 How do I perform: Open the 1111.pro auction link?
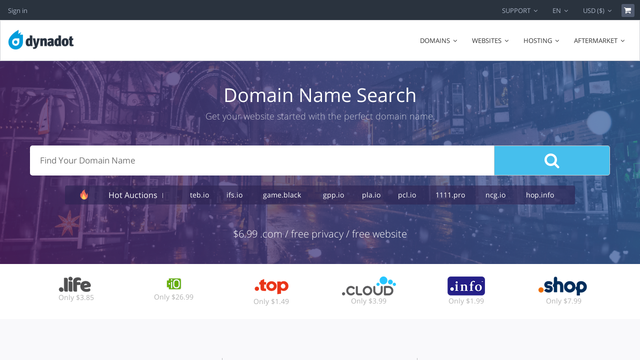pos(450,195)
